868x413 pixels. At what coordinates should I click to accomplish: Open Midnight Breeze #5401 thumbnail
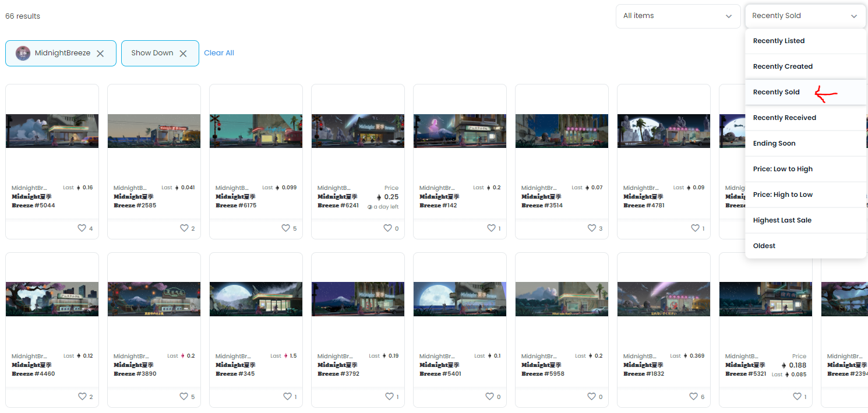coord(460,299)
